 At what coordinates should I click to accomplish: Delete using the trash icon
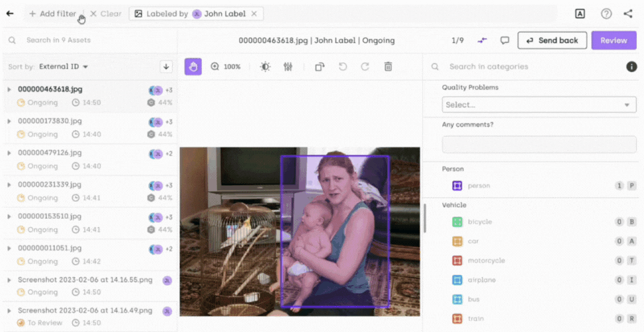(x=388, y=67)
